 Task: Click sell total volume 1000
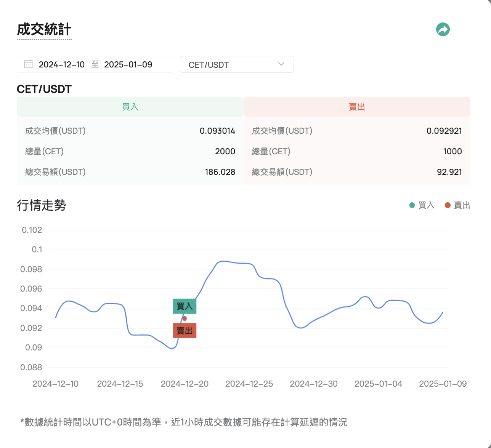[452, 151]
